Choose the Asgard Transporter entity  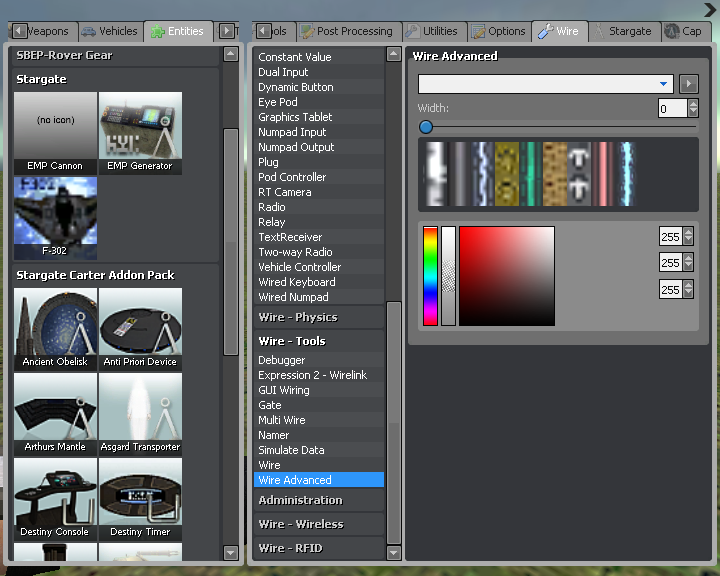140,408
